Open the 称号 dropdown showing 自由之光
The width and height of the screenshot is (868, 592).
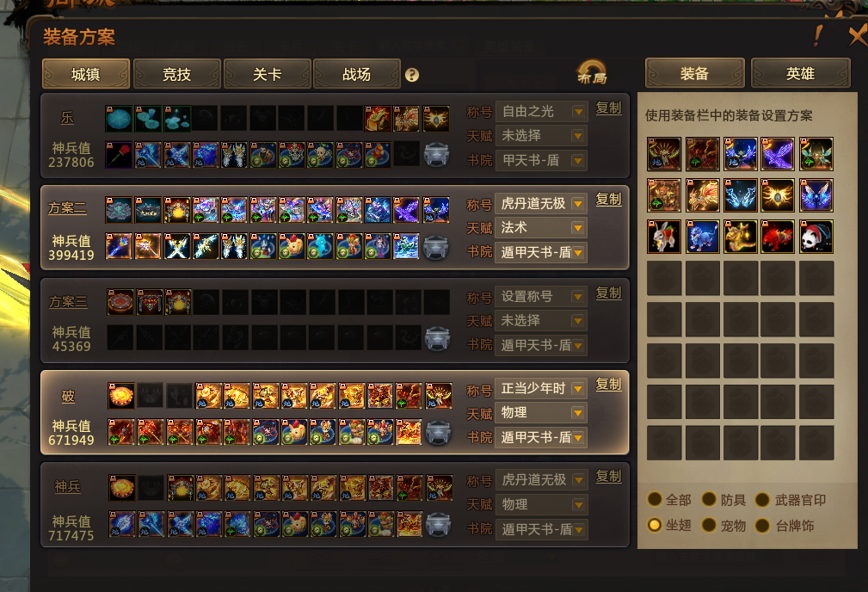tap(541, 111)
